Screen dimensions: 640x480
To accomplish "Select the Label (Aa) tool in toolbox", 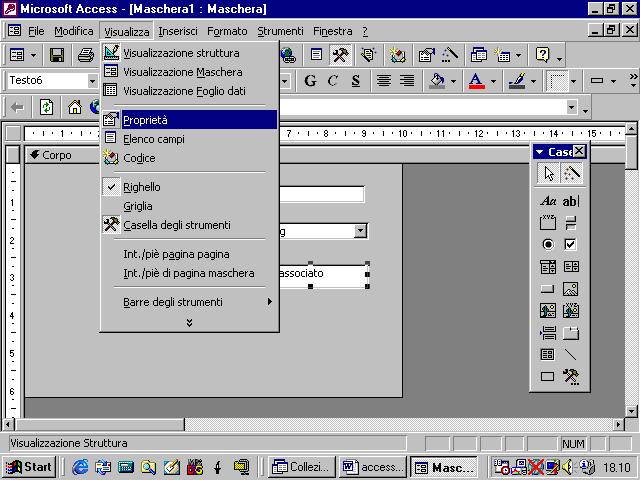I will [x=548, y=201].
